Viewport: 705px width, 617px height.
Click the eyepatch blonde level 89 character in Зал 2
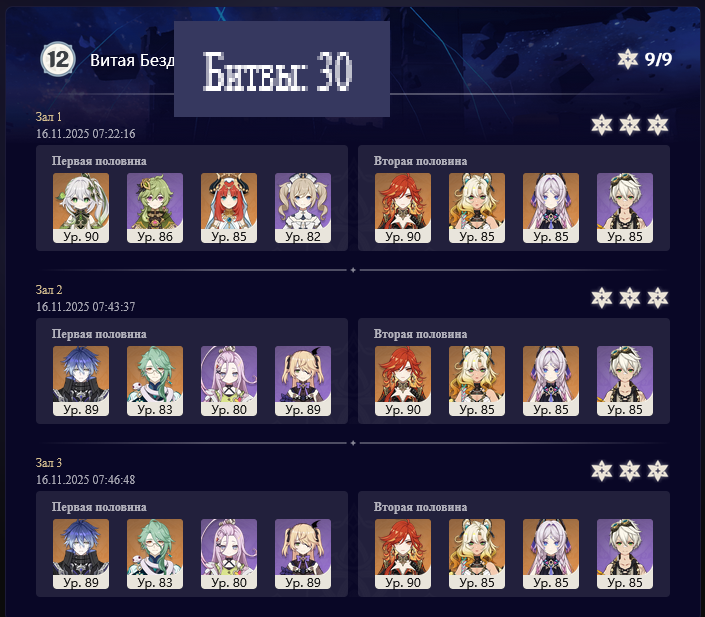click(303, 381)
